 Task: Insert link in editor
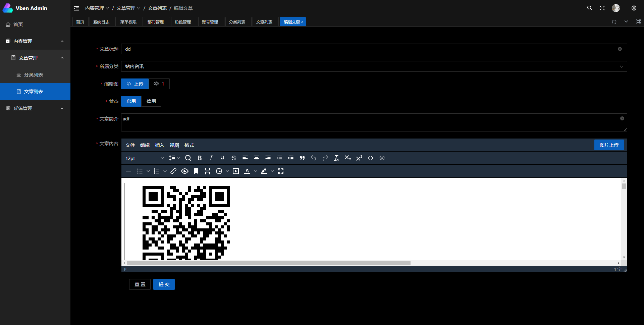(173, 171)
